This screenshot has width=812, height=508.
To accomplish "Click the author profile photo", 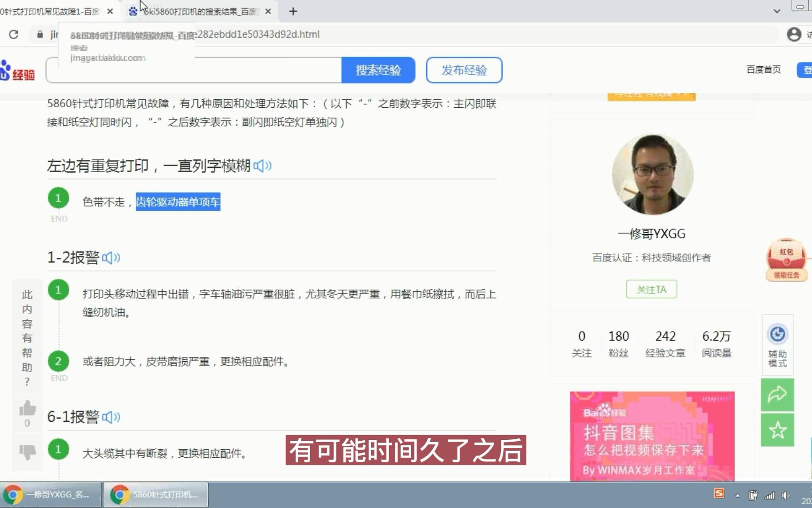I will click(x=653, y=175).
